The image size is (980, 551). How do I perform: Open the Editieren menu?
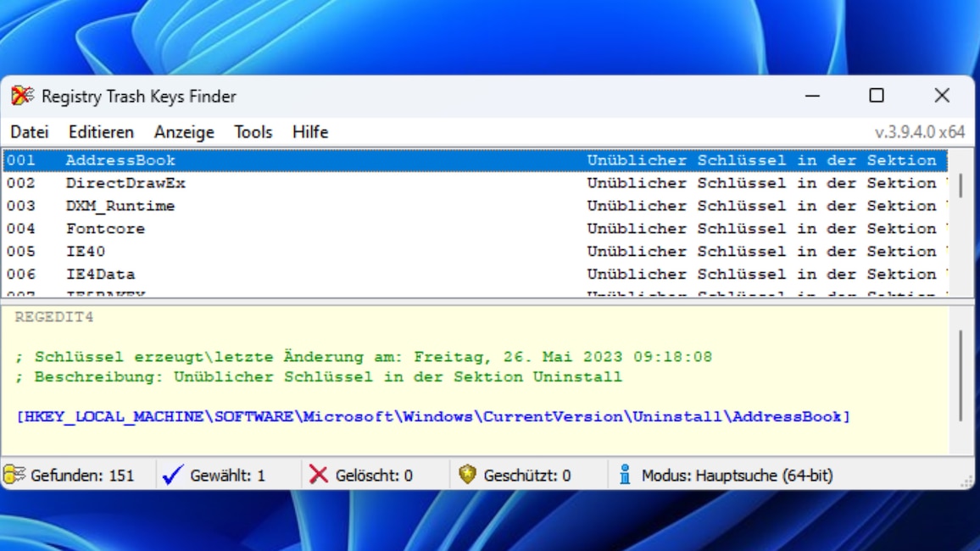[x=101, y=132]
